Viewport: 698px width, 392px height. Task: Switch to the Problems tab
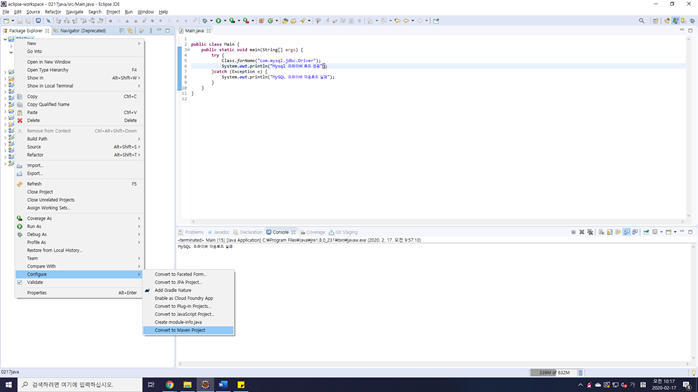(x=191, y=232)
